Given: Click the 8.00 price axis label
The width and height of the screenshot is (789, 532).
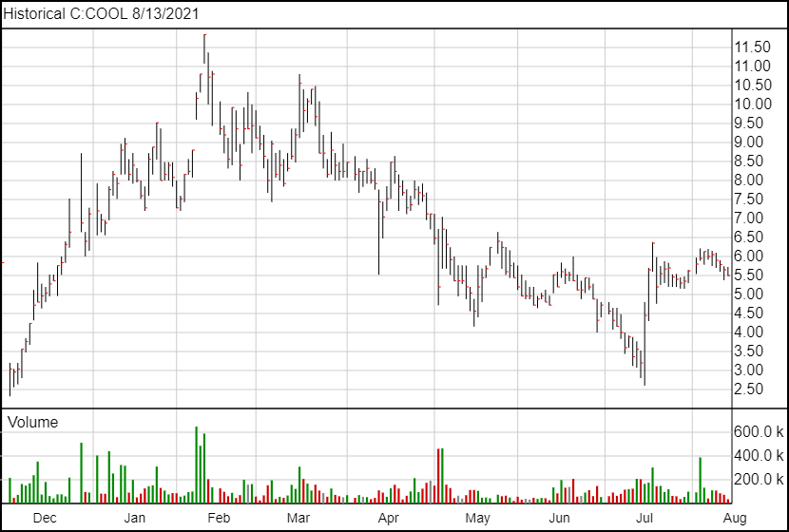Looking at the screenshot, I should tap(749, 180).
